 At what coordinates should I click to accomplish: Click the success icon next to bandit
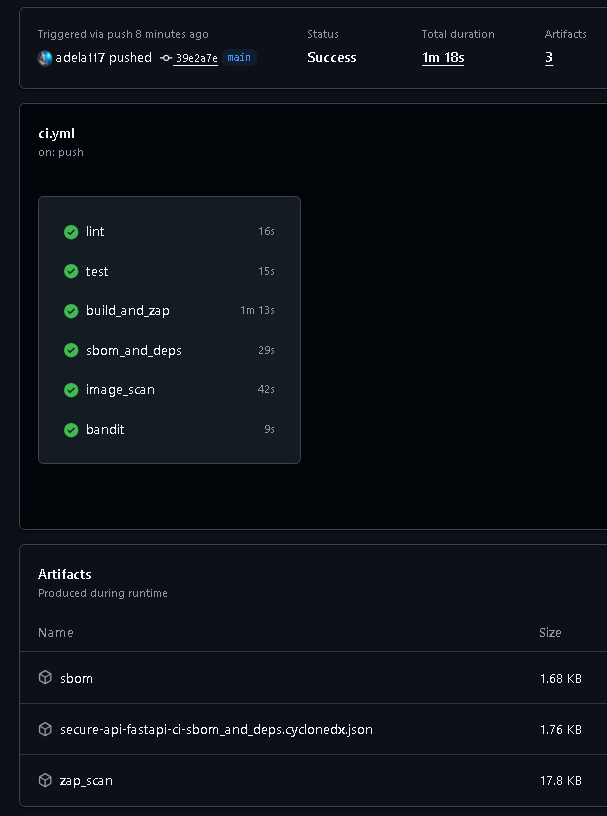pyautogui.click(x=71, y=430)
